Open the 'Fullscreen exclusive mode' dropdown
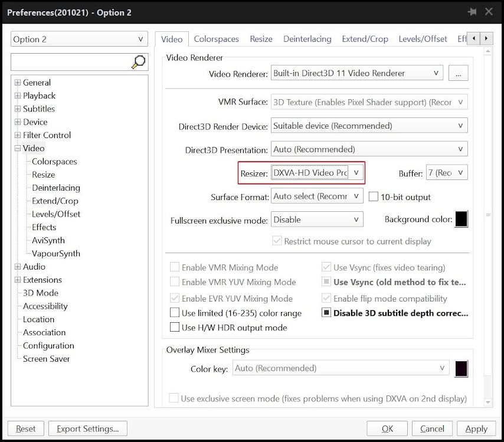The image size is (504, 442). pyautogui.click(x=316, y=219)
